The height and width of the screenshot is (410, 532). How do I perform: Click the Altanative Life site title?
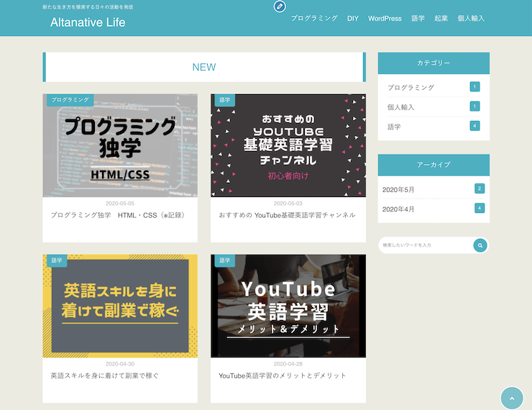(x=88, y=22)
